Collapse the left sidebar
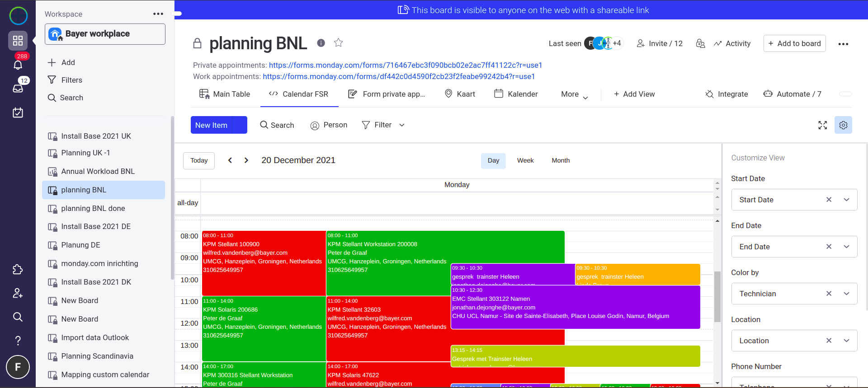This screenshot has height=388, width=868. click(177, 14)
